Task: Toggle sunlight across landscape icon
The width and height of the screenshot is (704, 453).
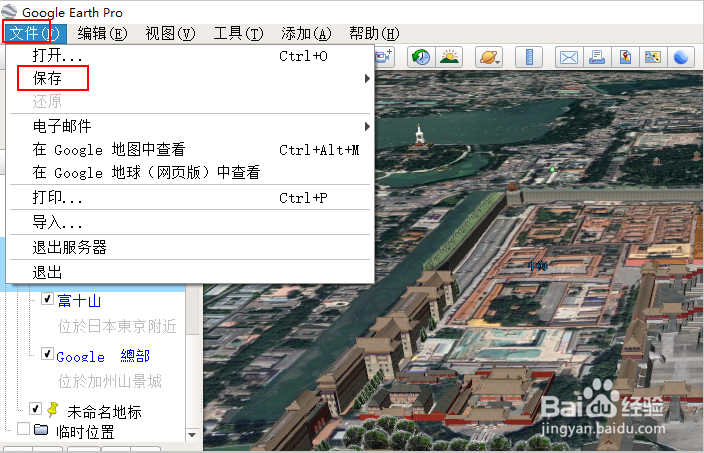Action: [449, 57]
